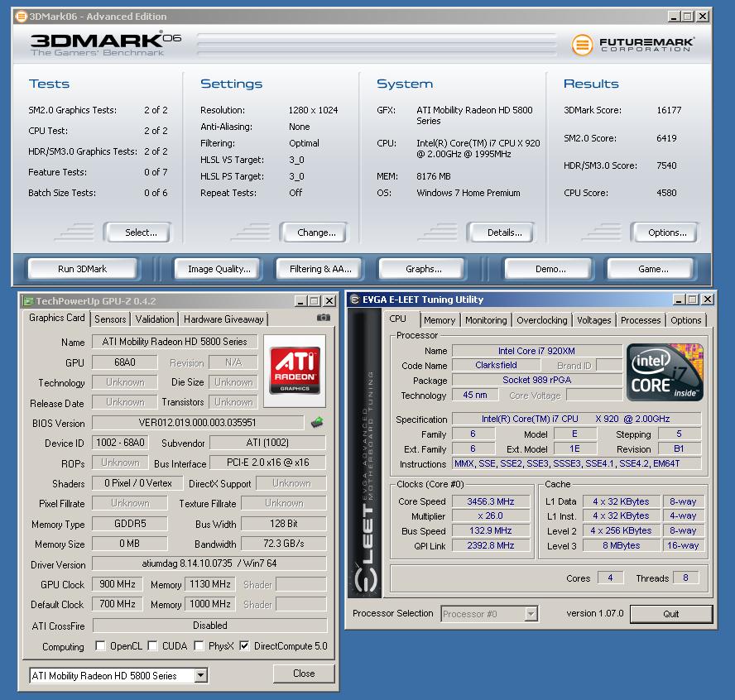The width and height of the screenshot is (735, 700).
Task: Click the Threads 8 field
Action: (685, 578)
